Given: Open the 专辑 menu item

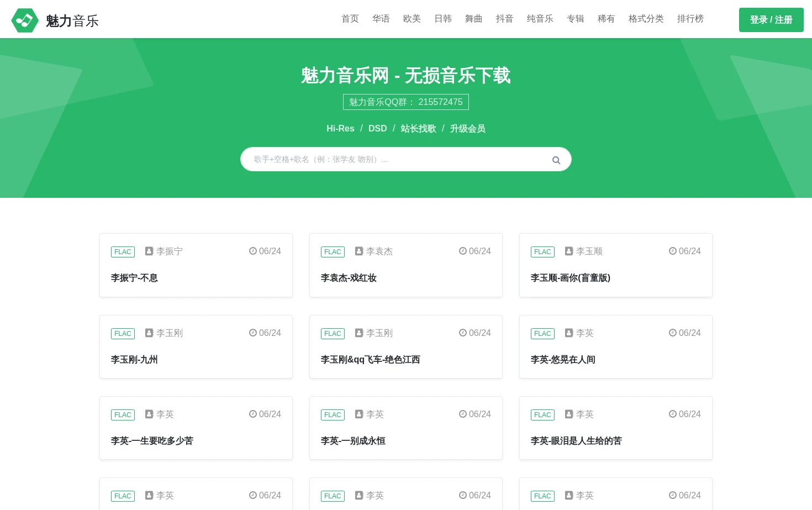Looking at the screenshot, I should (576, 19).
